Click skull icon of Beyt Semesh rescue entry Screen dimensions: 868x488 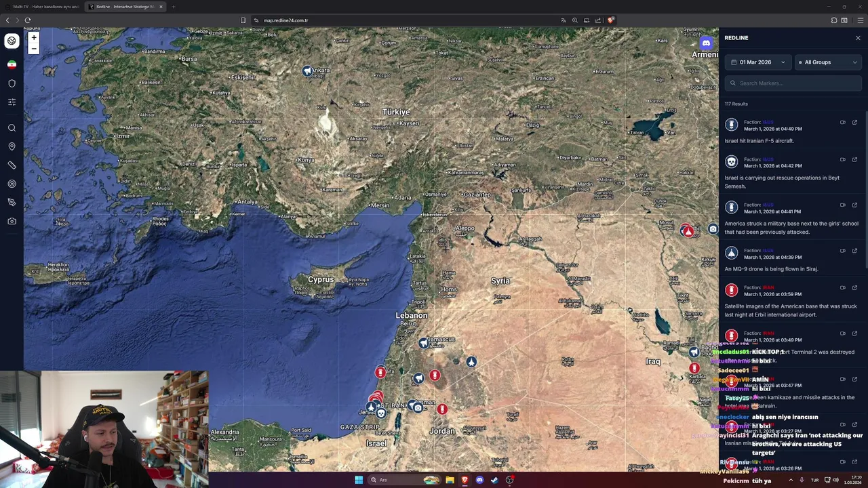(x=731, y=162)
